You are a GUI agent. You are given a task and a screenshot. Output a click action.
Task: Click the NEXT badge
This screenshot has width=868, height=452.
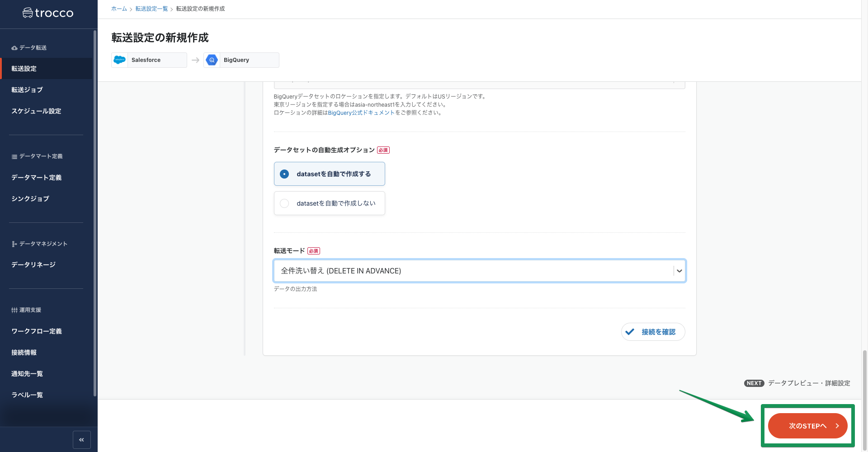[x=754, y=383]
